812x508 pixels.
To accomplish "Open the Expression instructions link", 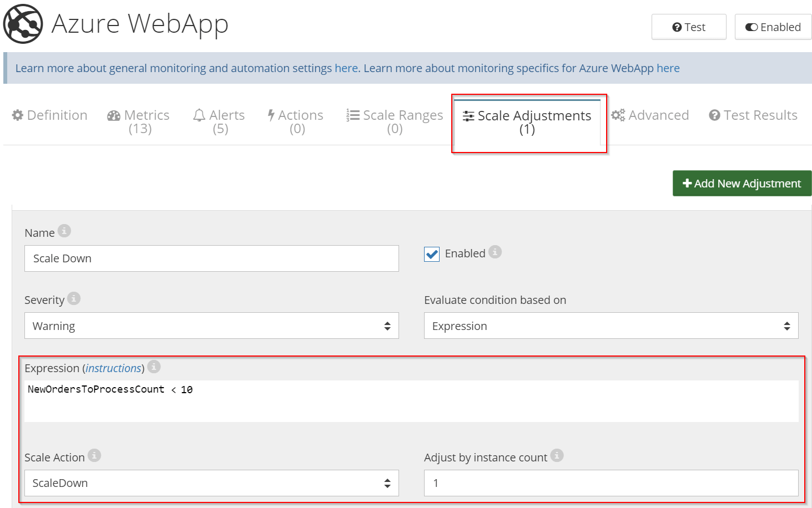I will (114, 368).
